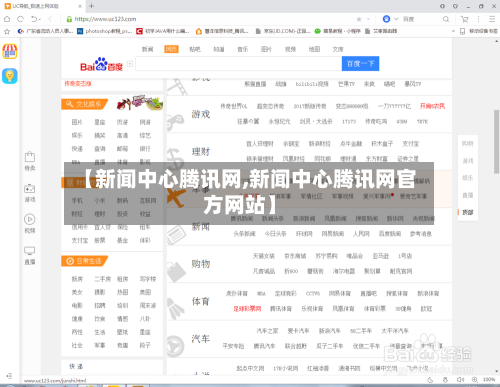Click inside the Baidu search input field
The height and width of the screenshot is (387, 500).
coord(239,63)
